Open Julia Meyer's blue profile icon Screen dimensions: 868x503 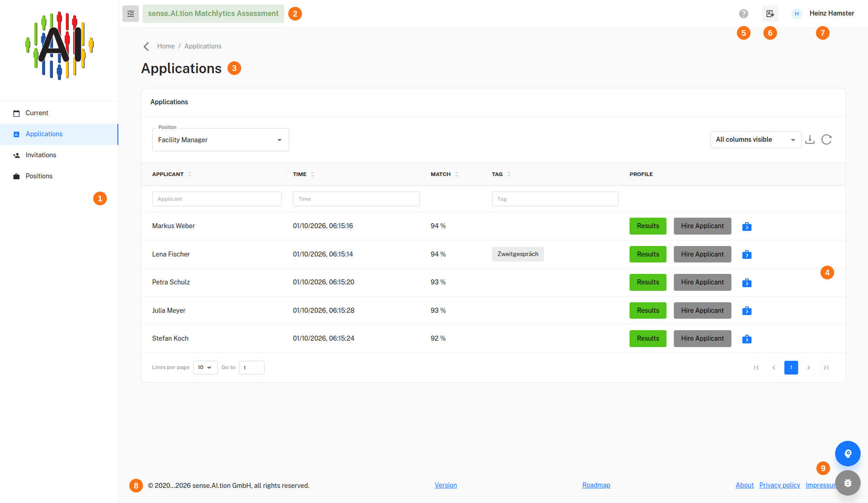[747, 310]
